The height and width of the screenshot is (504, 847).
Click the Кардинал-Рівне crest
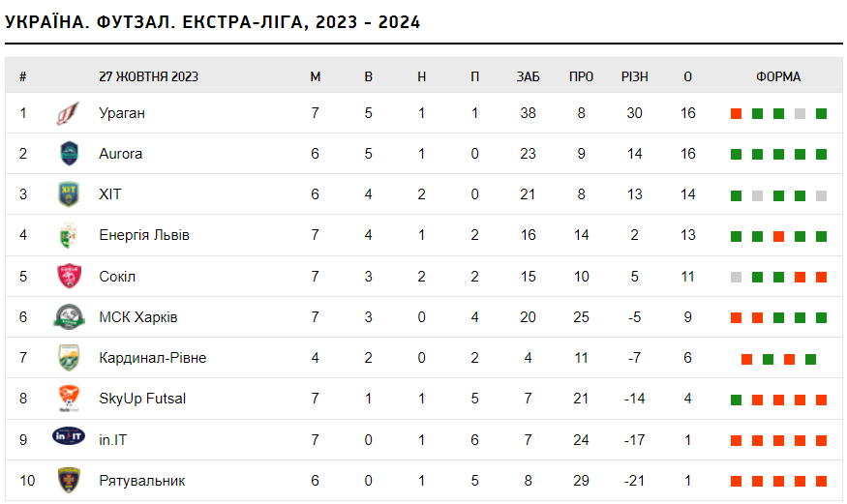click(69, 358)
